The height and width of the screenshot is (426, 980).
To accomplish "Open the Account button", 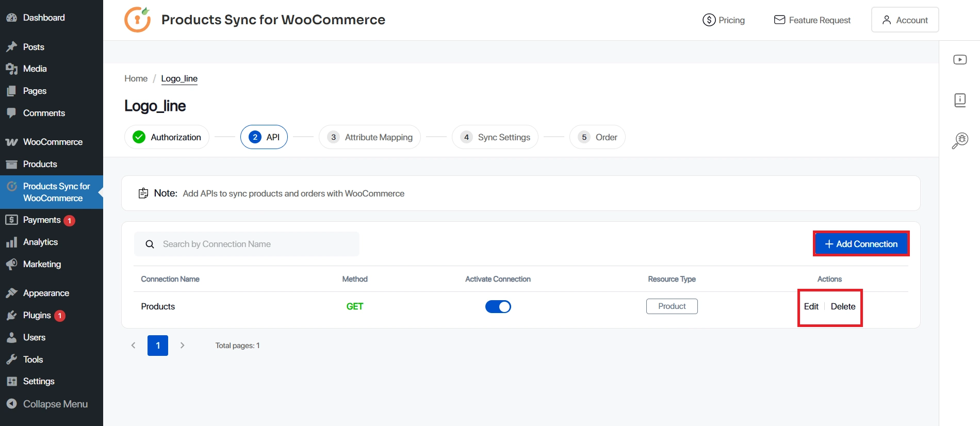I will (905, 20).
